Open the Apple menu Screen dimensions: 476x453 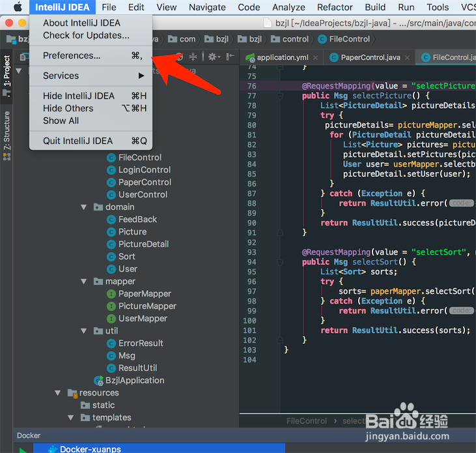point(18,7)
